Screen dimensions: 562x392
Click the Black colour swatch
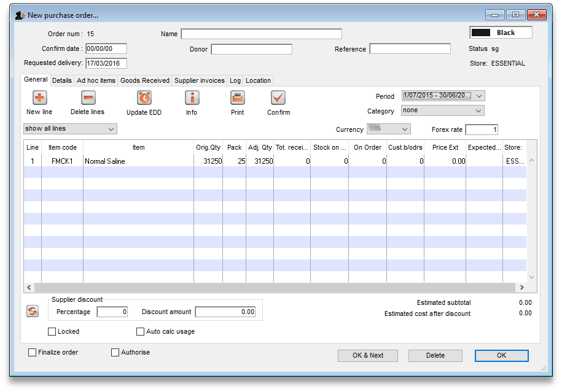point(480,33)
